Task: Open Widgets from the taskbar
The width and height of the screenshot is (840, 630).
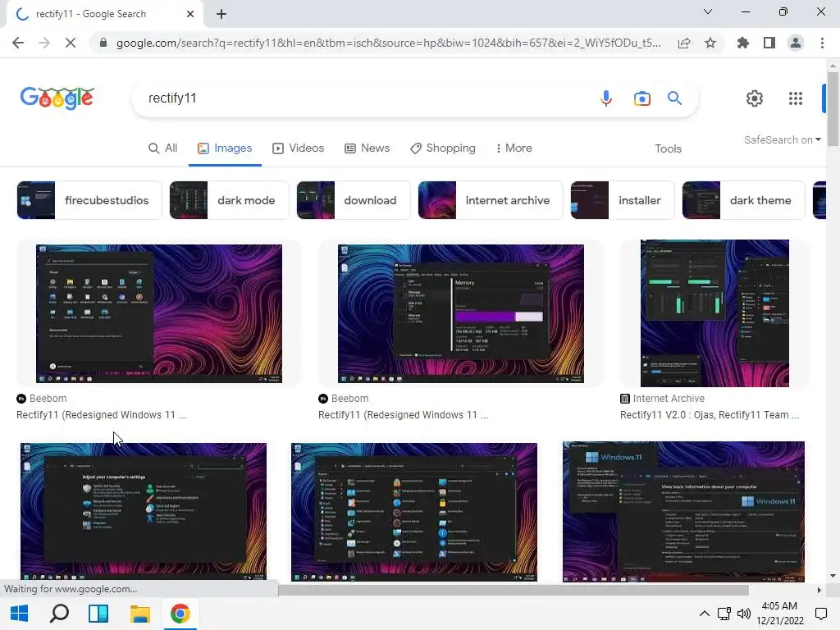Action: (98, 614)
